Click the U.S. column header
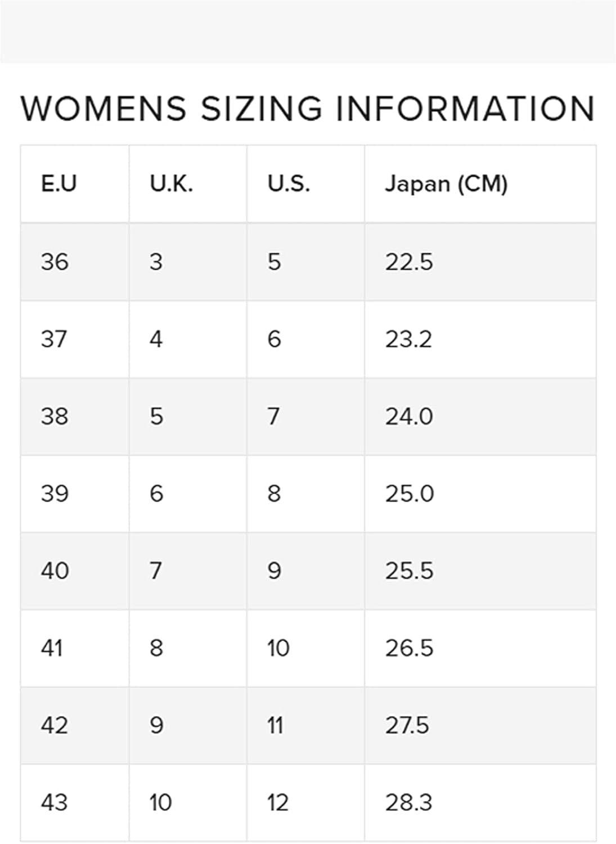This screenshot has width=616, height=844. 289,184
